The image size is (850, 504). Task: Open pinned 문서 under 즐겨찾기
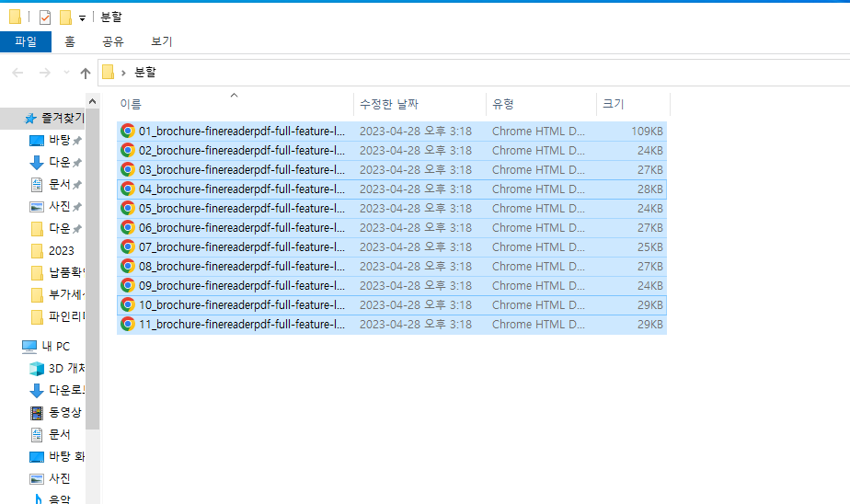pos(54,185)
